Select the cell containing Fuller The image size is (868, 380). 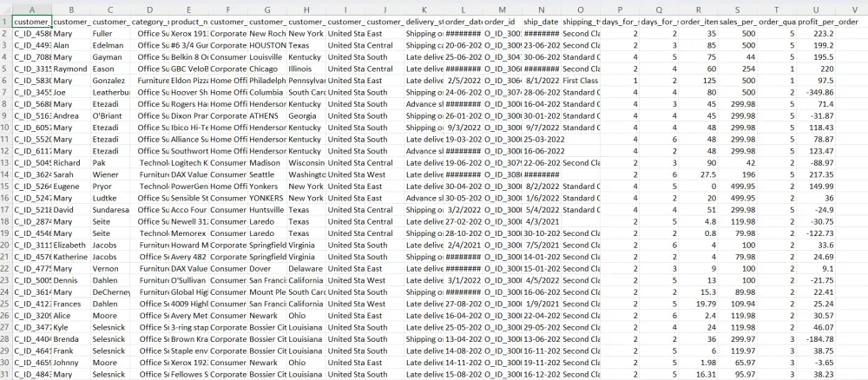coord(111,34)
